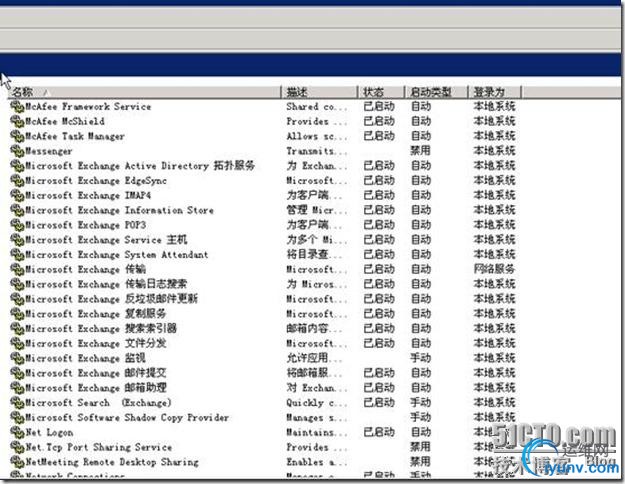Viewport: 625px width, 484px height.
Task: Click the Net Logon service icon
Action: (17, 432)
